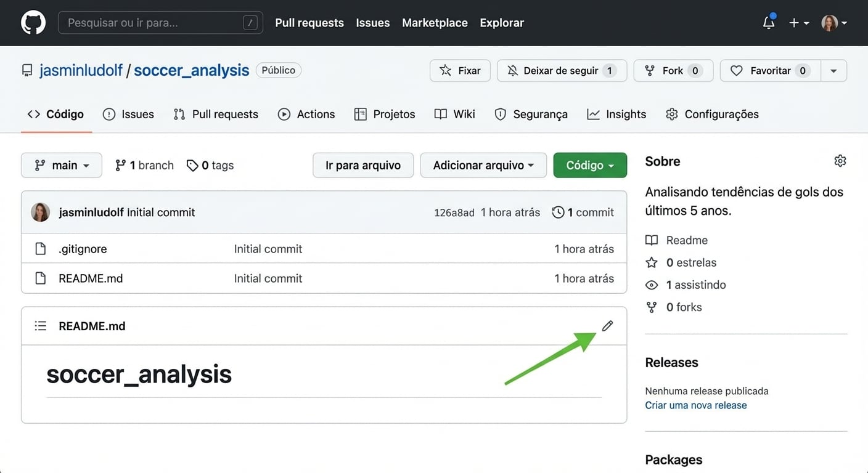This screenshot has height=473, width=868.
Task: Open the .gitignore file
Action: click(x=83, y=249)
